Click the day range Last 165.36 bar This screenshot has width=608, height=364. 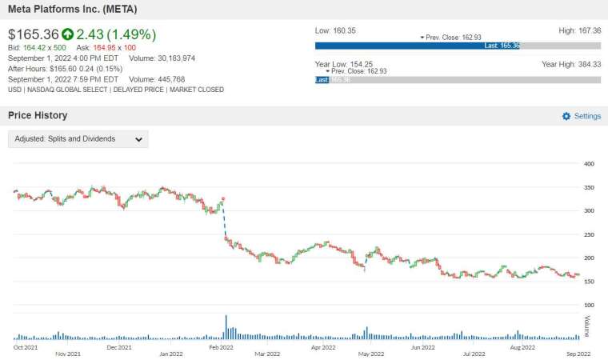(x=418, y=46)
